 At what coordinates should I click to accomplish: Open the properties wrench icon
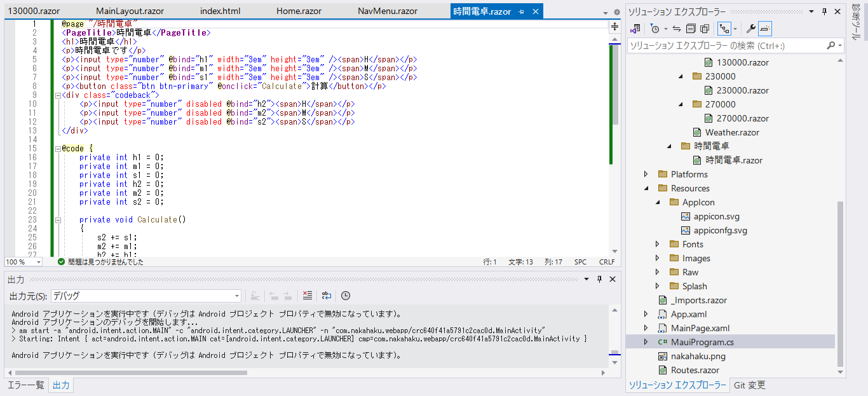pyautogui.click(x=750, y=29)
